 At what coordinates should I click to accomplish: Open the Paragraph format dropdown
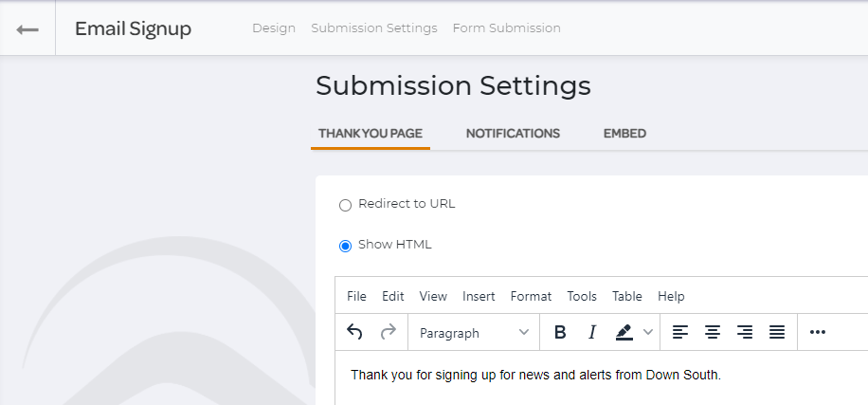pyautogui.click(x=474, y=332)
